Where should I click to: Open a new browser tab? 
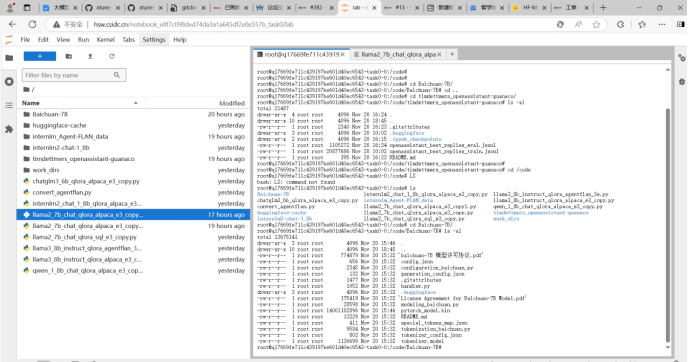603,7
